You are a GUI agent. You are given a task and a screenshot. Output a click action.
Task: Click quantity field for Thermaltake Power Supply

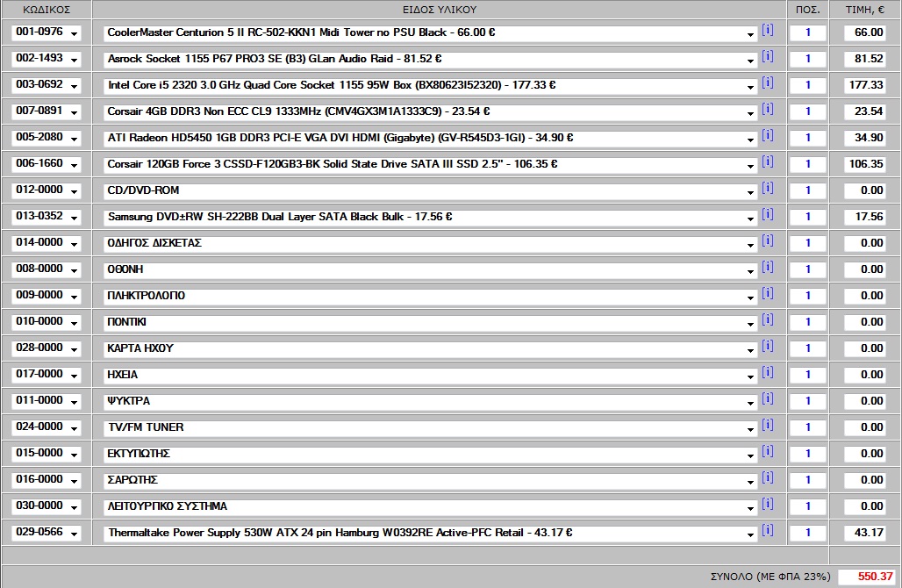point(807,534)
